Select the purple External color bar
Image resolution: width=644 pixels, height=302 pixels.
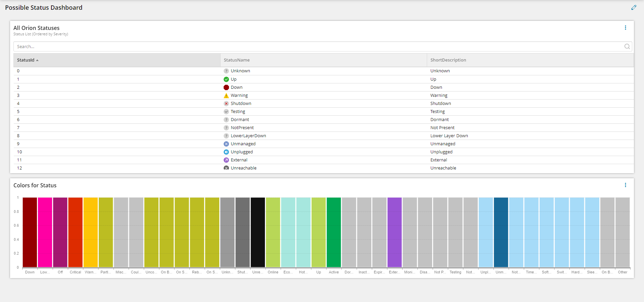point(395,232)
